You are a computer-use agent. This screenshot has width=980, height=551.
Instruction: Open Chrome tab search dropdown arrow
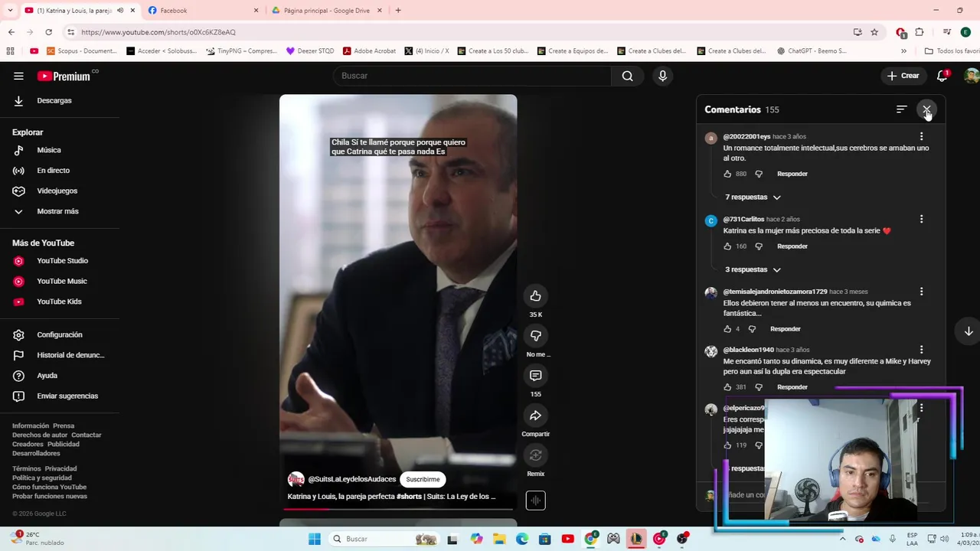[x=10, y=11]
